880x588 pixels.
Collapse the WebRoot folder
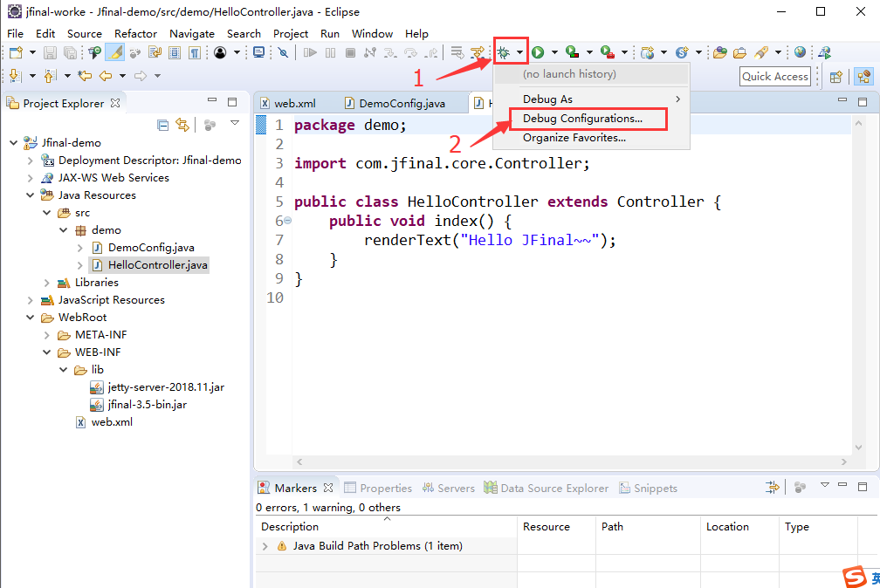point(31,318)
